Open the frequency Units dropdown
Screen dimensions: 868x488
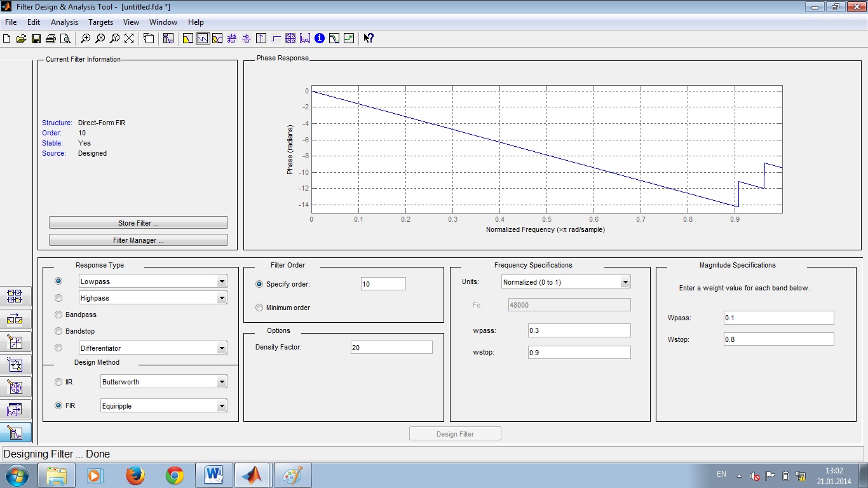click(x=625, y=282)
